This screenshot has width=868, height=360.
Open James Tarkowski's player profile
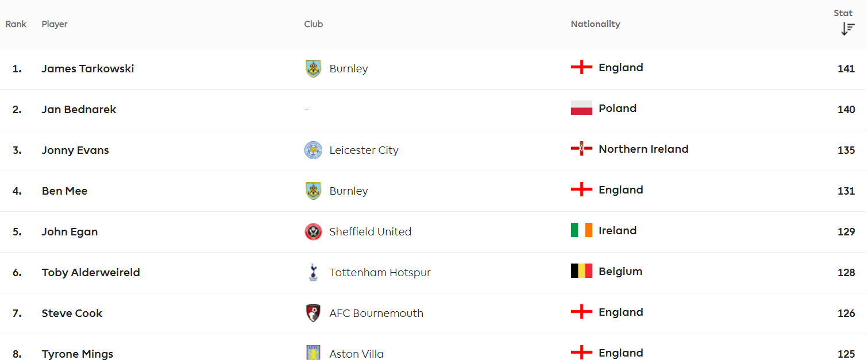coord(88,68)
